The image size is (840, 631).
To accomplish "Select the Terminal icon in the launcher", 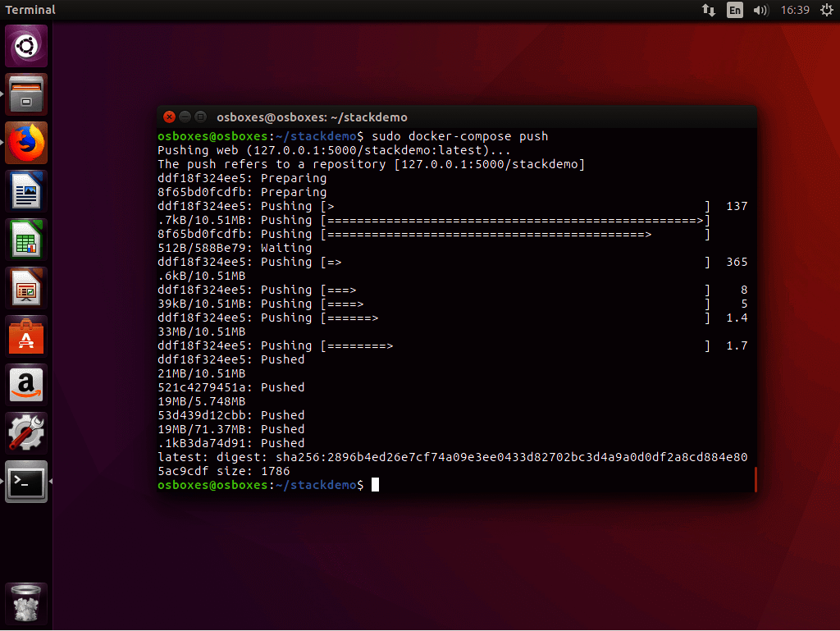I will (x=27, y=482).
